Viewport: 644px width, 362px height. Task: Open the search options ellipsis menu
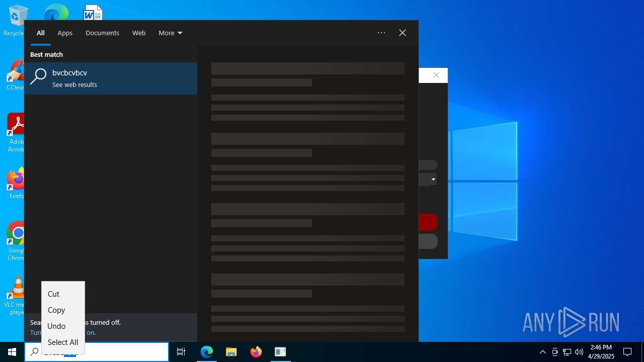(381, 33)
